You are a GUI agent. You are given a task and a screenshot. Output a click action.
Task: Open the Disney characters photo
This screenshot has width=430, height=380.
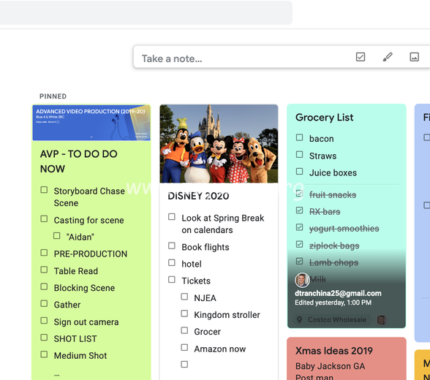(219, 144)
